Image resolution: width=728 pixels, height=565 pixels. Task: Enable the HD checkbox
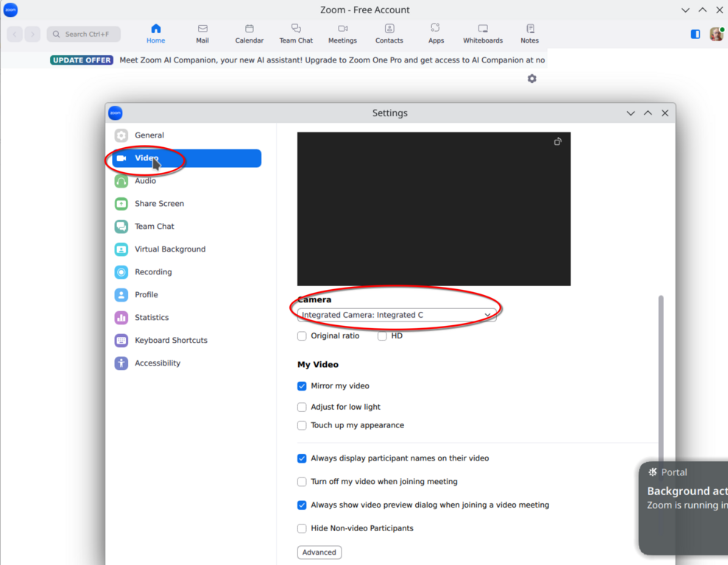pyautogui.click(x=382, y=336)
